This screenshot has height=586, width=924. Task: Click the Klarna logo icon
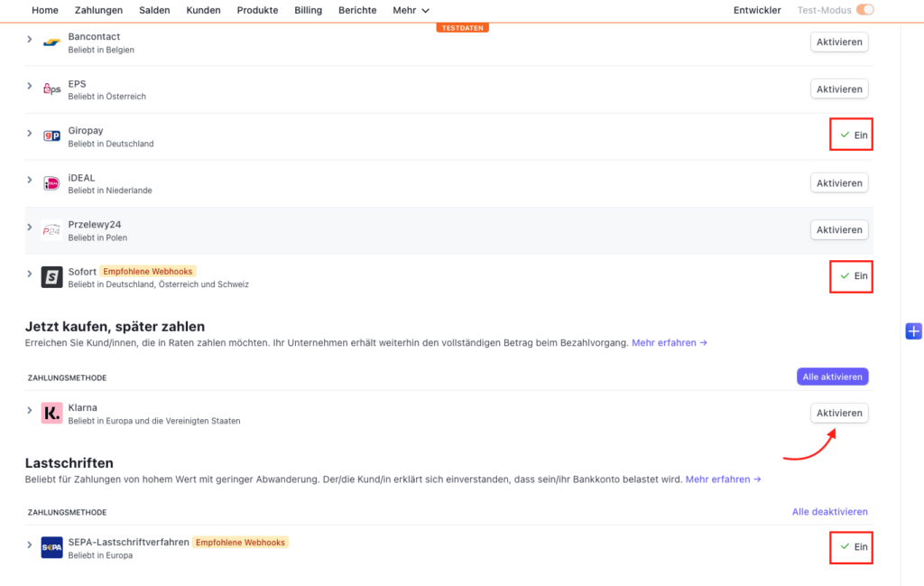click(x=51, y=414)
